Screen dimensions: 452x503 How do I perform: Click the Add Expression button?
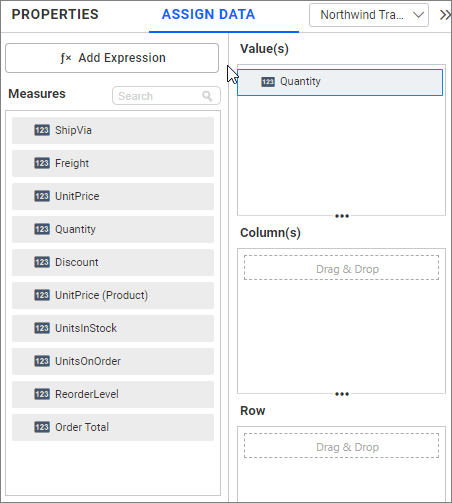pyautogui.click(x=112, y=58)
